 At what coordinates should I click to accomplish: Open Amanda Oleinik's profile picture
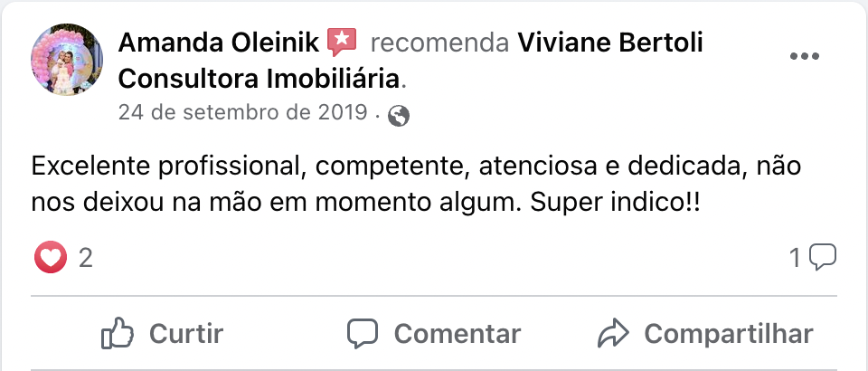click(69, 60)
